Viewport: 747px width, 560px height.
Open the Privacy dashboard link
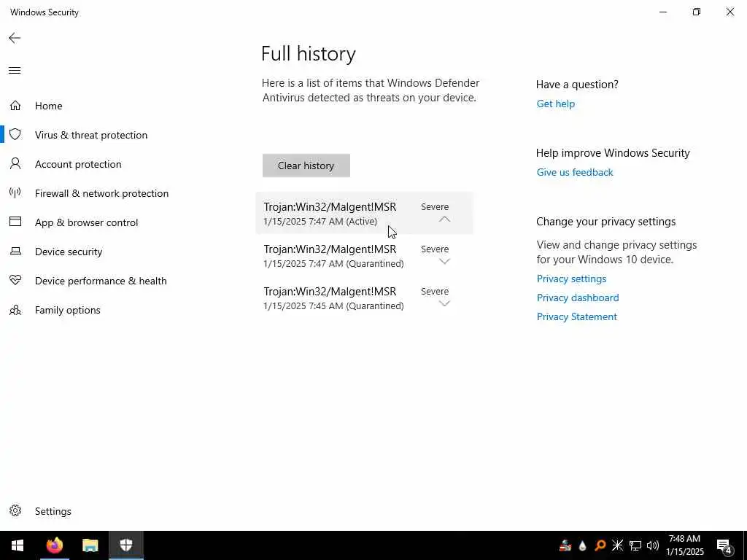578,297
